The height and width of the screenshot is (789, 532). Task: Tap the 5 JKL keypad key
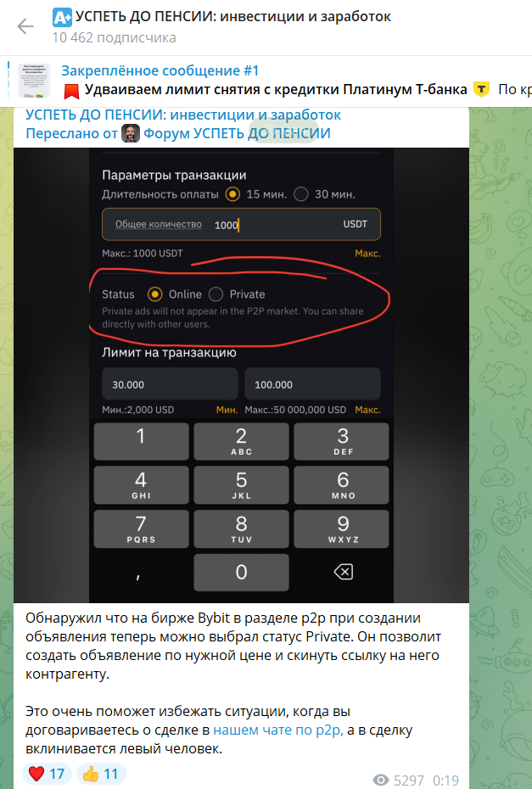(x=241, y=484)
